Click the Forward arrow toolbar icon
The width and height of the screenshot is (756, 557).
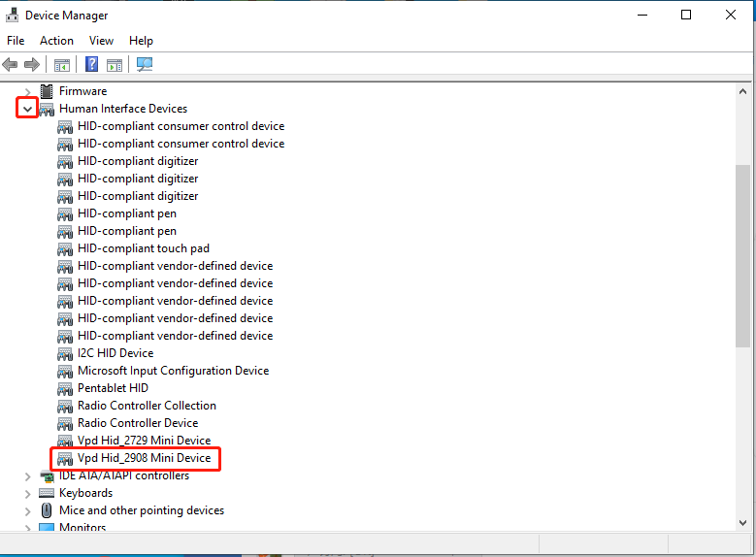coord(32,64)
